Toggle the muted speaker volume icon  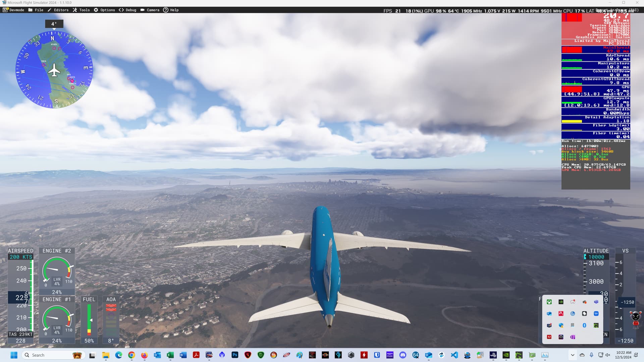tap(608, 355)
